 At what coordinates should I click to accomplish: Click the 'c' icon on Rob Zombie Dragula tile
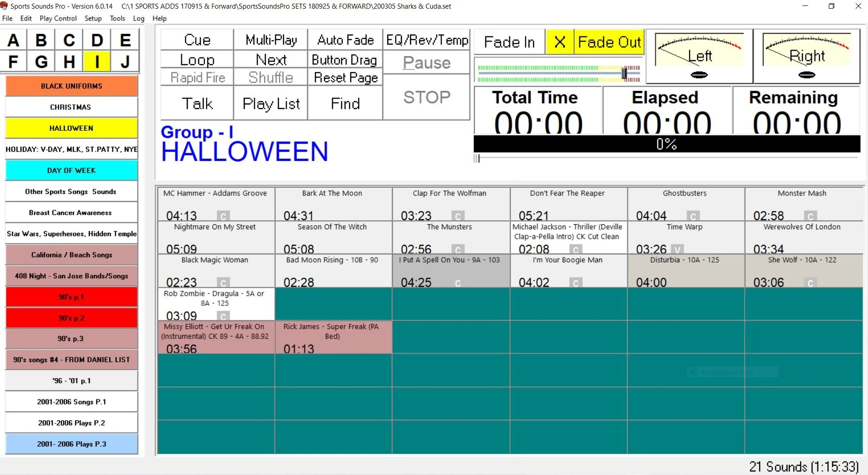[223, 316]
